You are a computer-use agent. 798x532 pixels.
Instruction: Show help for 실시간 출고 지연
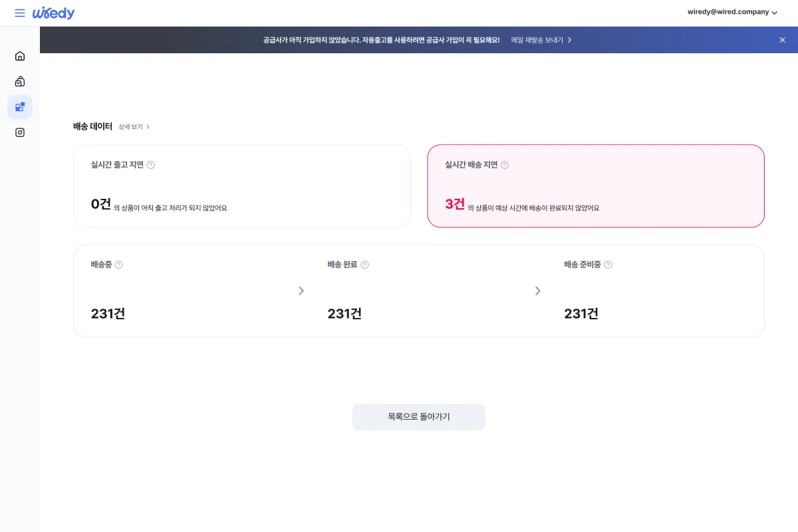(x=151, y=165)
